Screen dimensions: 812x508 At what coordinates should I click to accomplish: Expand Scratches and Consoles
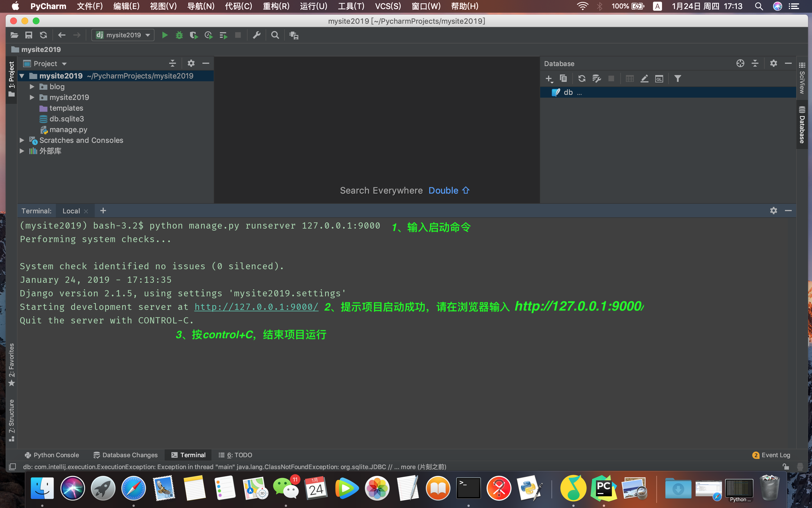22,140
